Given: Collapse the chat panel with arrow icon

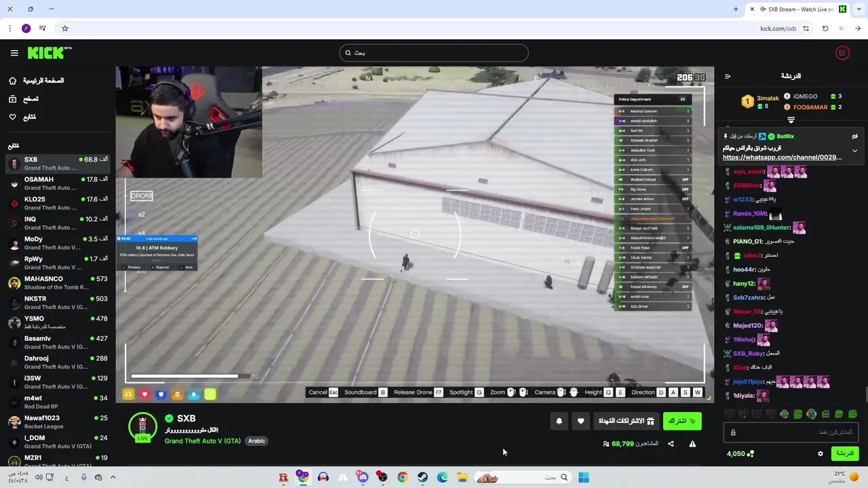Looking at the screenshot, I should click(728, 77).
